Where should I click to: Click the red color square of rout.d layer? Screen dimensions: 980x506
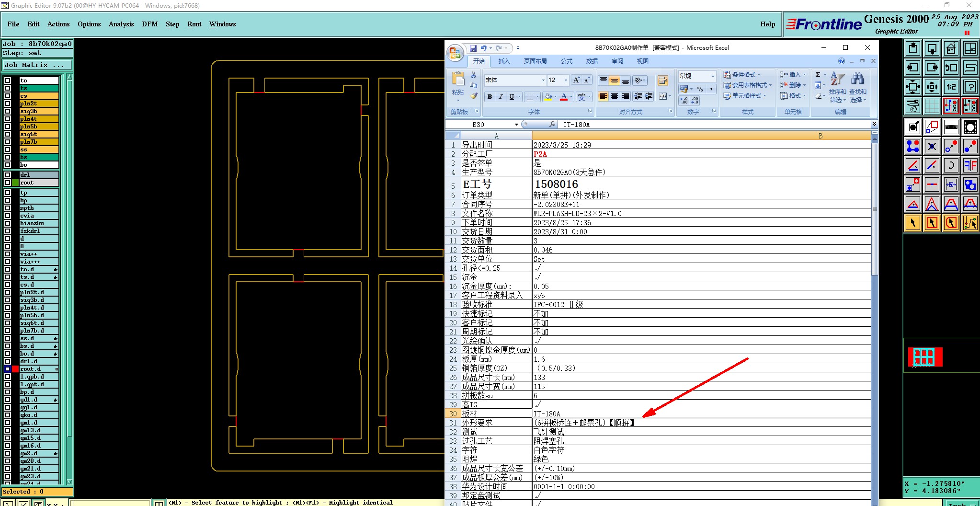click(x=15, y=369)
